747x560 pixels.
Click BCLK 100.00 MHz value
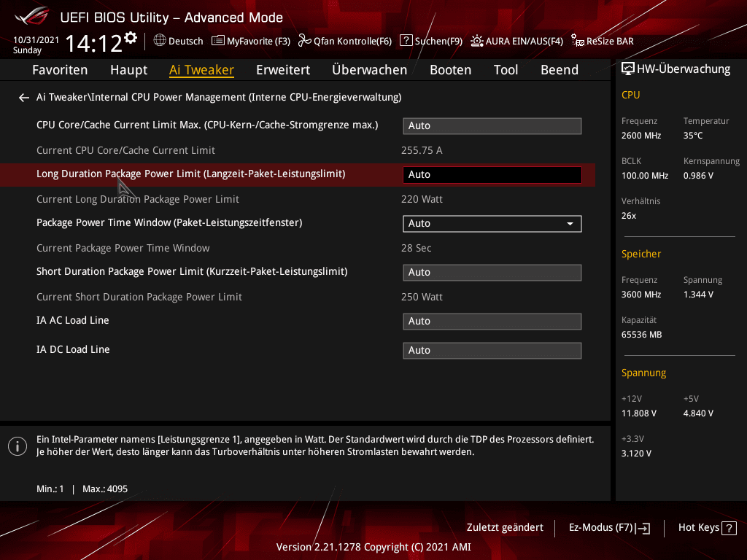tap(645, 176)
